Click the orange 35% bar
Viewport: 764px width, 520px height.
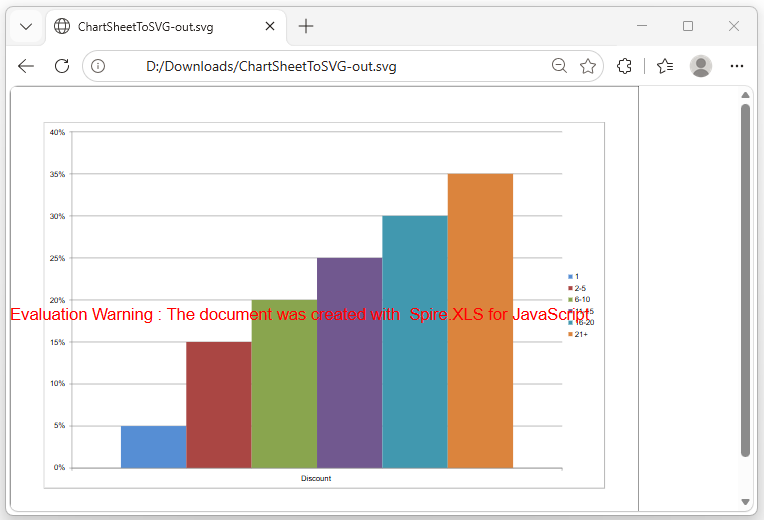click(480, 321)
